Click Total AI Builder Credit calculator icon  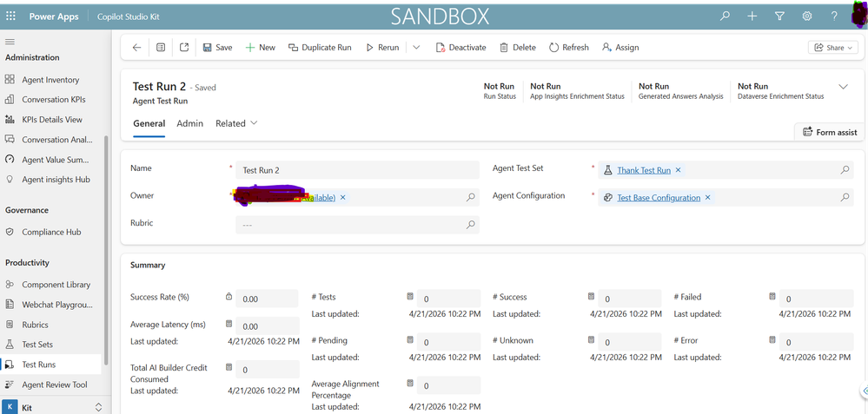pyautogui.click(x=229, y=367)
